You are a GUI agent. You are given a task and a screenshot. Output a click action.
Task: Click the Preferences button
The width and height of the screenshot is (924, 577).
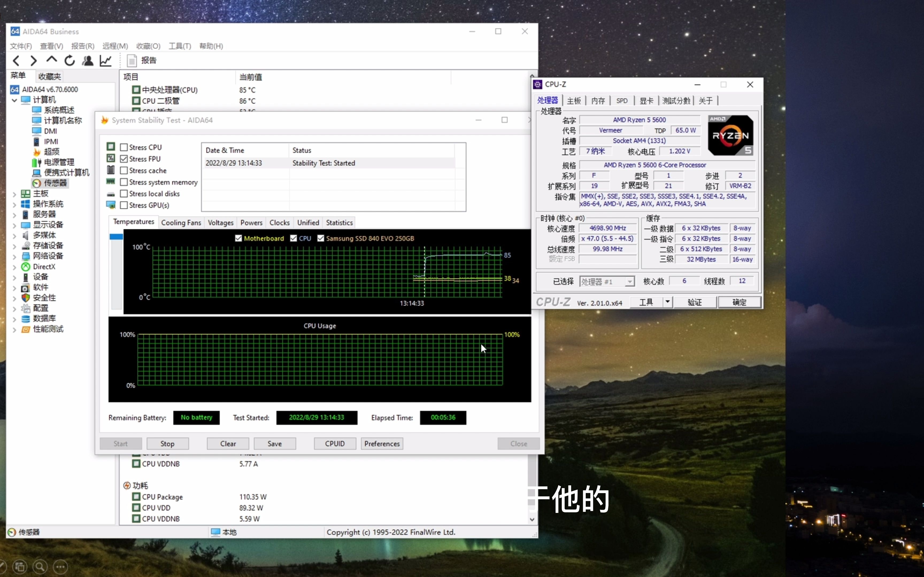click(382, 444)
